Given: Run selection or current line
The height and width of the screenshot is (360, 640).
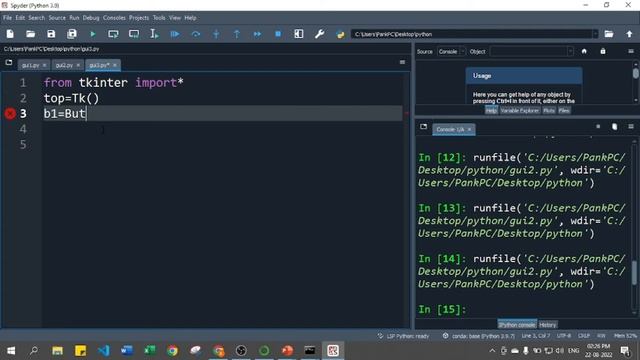Looking at the screenshot, I should tap(154, 34).
